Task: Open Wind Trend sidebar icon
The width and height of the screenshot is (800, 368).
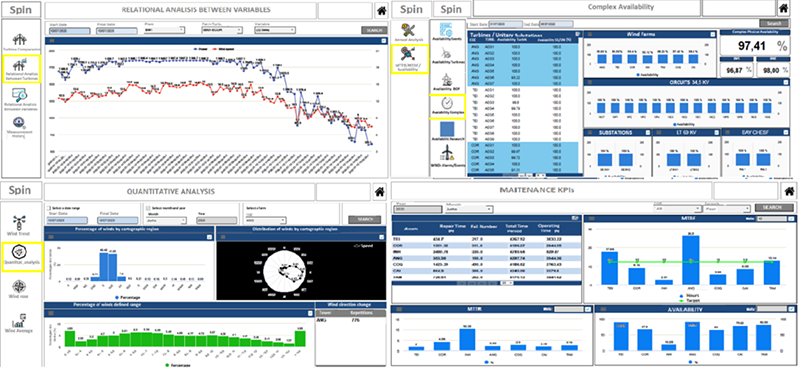Action: [x=19, y=223]
